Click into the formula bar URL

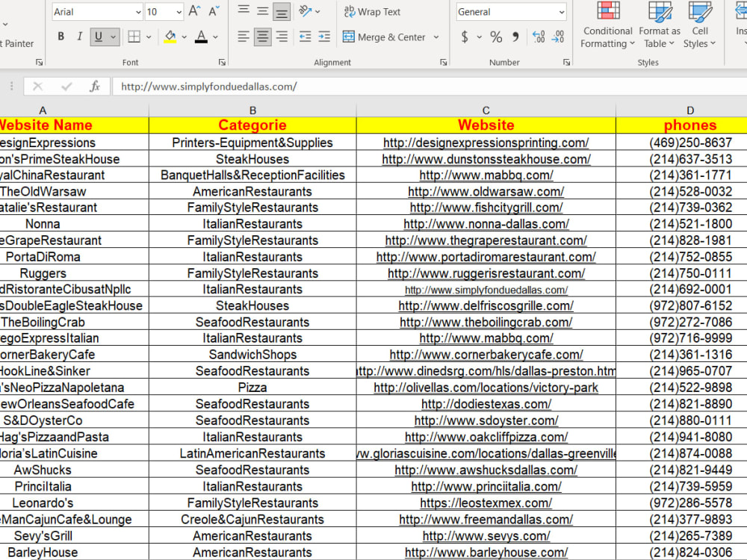[208, 87]
